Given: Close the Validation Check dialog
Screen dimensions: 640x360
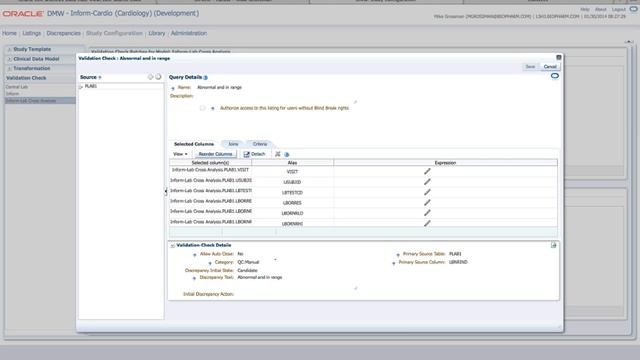Looking at the screenshot, I should (x=559, y=58).
